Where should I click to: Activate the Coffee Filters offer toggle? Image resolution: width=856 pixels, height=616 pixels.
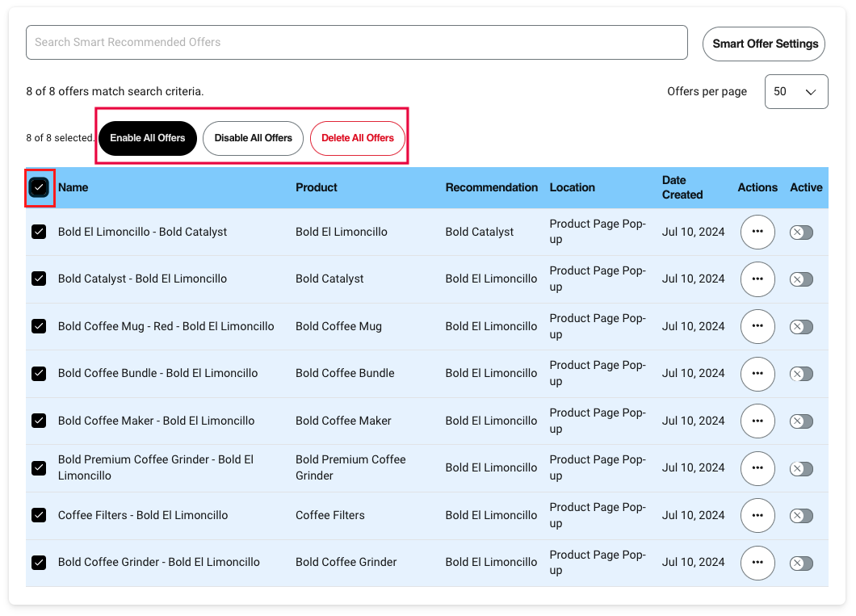(801, 516)
